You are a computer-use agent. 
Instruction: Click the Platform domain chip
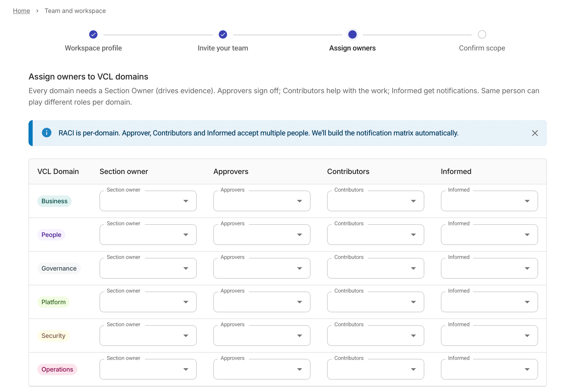pyautogui.click(x=54, y=302)
